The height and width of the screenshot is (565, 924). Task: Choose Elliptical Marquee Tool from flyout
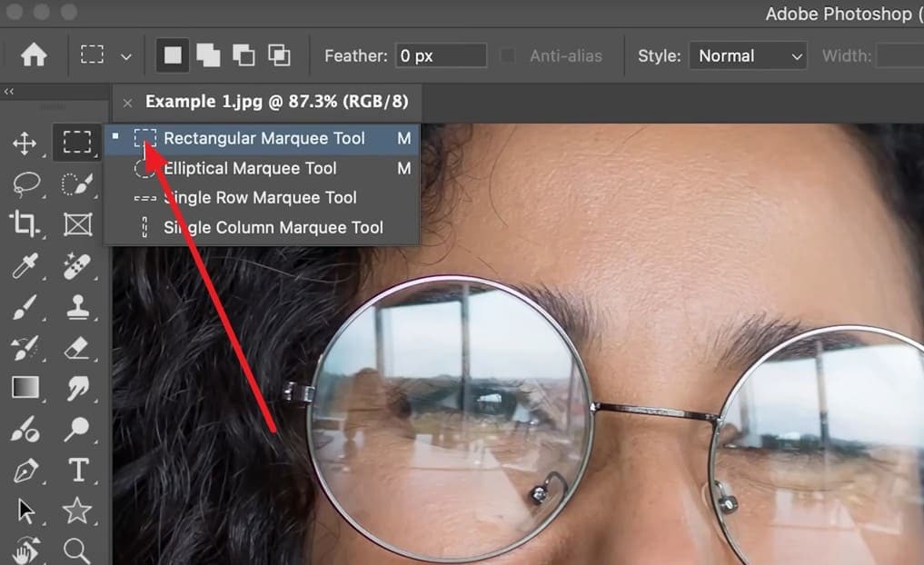(263, 168)
